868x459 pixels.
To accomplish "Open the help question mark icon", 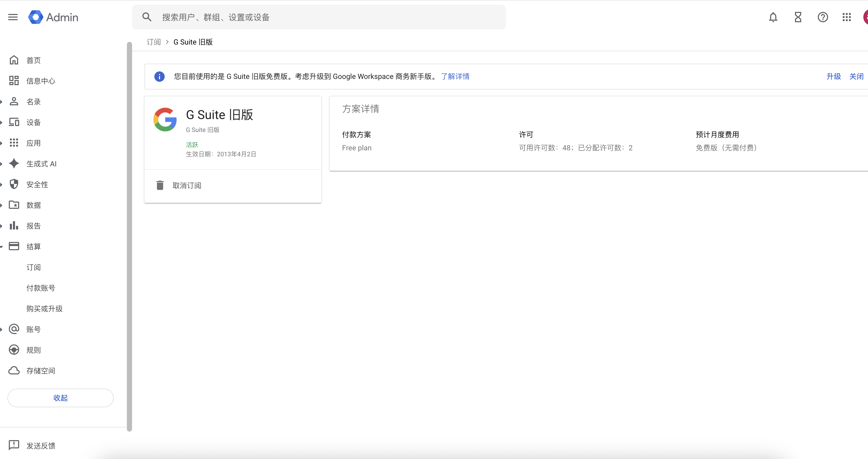I will tap(822, 17).
